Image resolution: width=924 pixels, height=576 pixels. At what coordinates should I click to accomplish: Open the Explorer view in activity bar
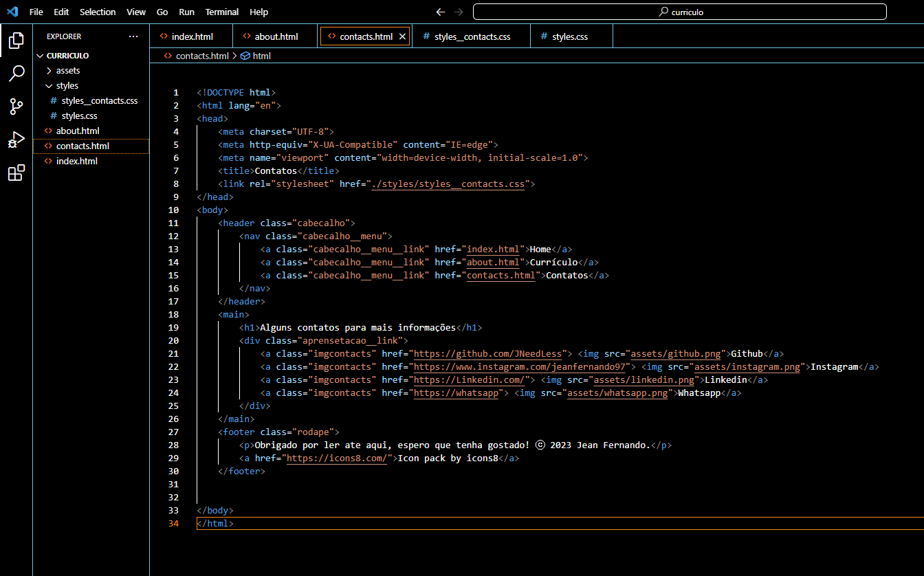click(x=16, y=41)
